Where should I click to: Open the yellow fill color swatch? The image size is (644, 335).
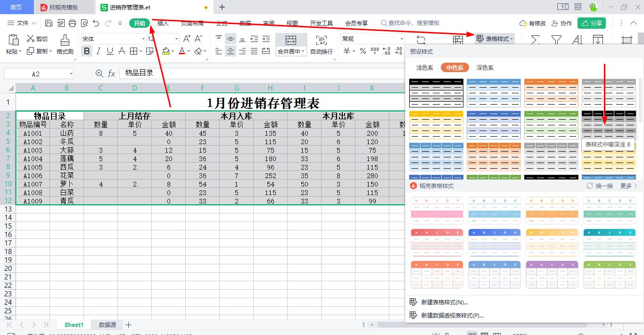point(167,51)
